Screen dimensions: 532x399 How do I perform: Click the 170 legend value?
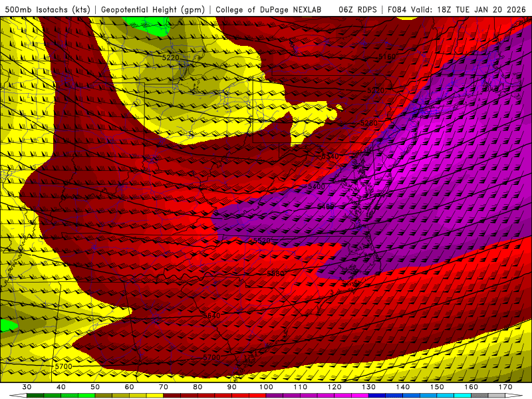[x=505, y=387]
